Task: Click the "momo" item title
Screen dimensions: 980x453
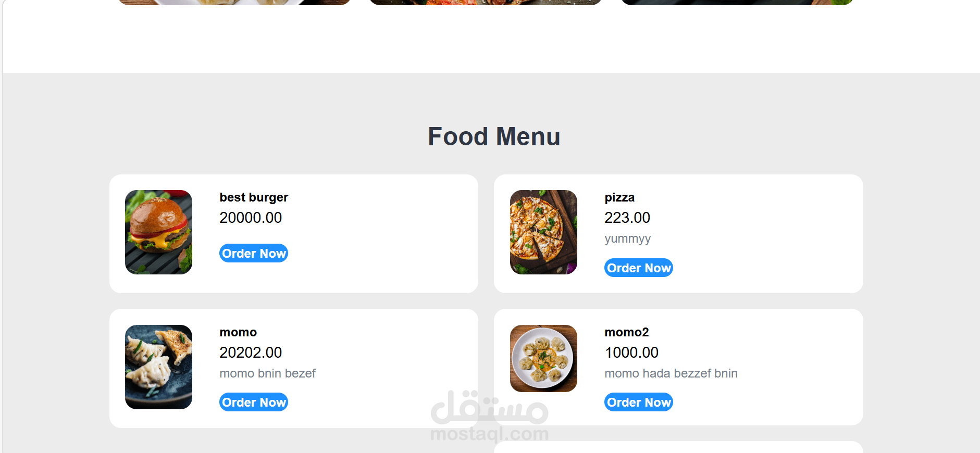Action: 238,332
